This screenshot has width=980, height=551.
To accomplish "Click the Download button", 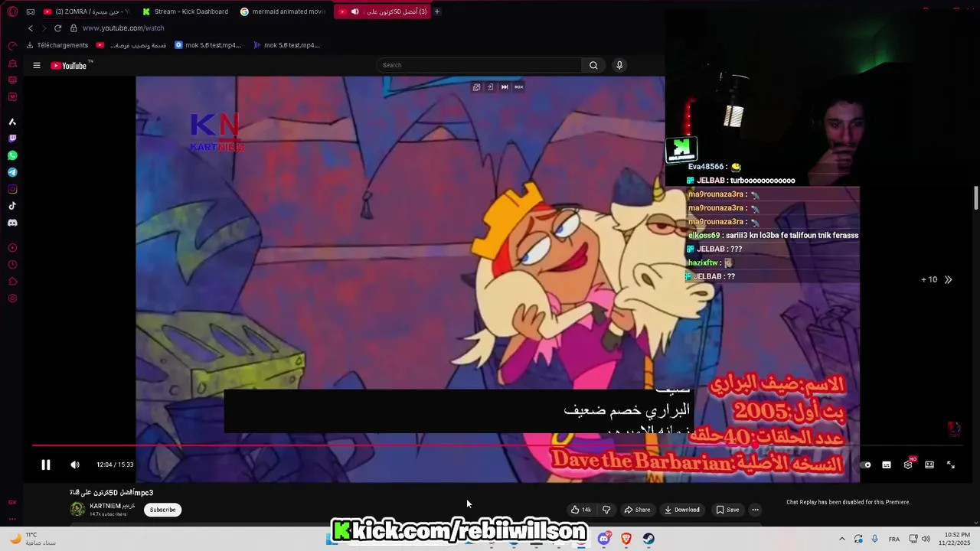I will (x=681, y=510).
